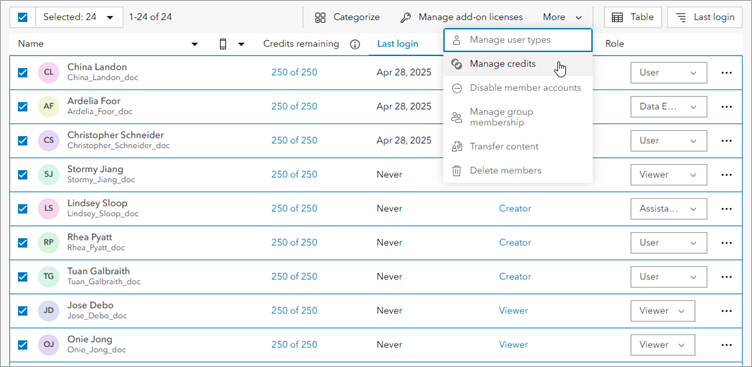Screen dimensions: 752x367
Task: Open the Viewer role dropdown for Stormy Jiang
Action: coord(669,175)
